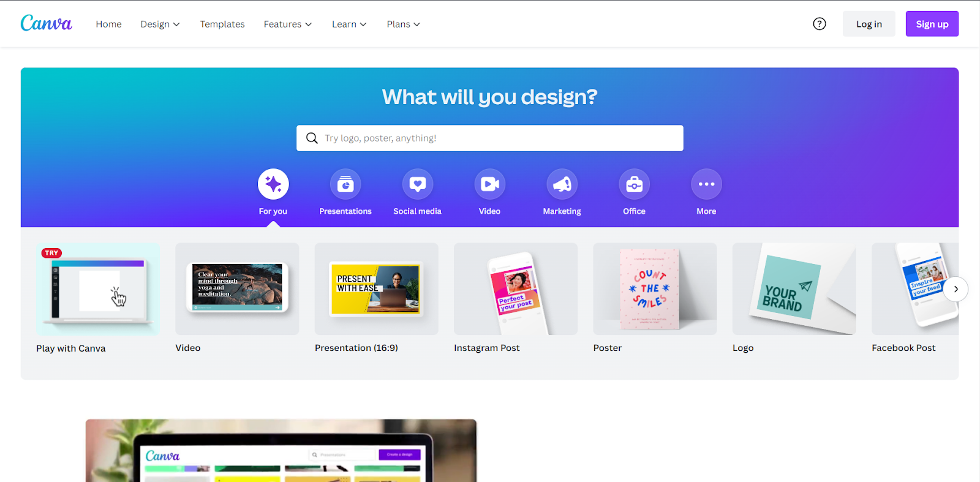980x482 pixels.
Task: Expand the Learn dropdown menu
Action: click(349, 24)
